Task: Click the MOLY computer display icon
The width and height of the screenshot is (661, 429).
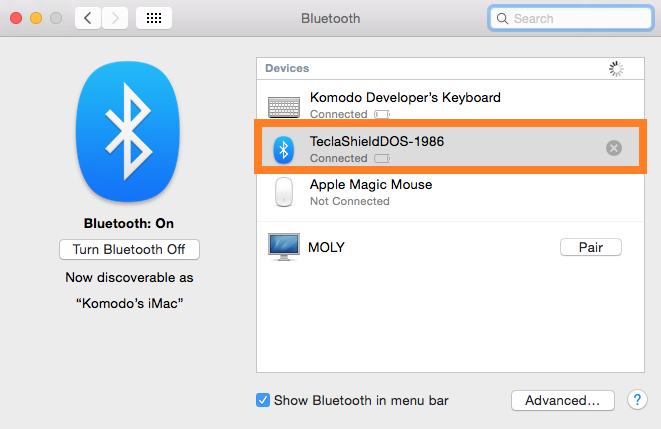Action: pyautogui.click(x=284, y=247)
